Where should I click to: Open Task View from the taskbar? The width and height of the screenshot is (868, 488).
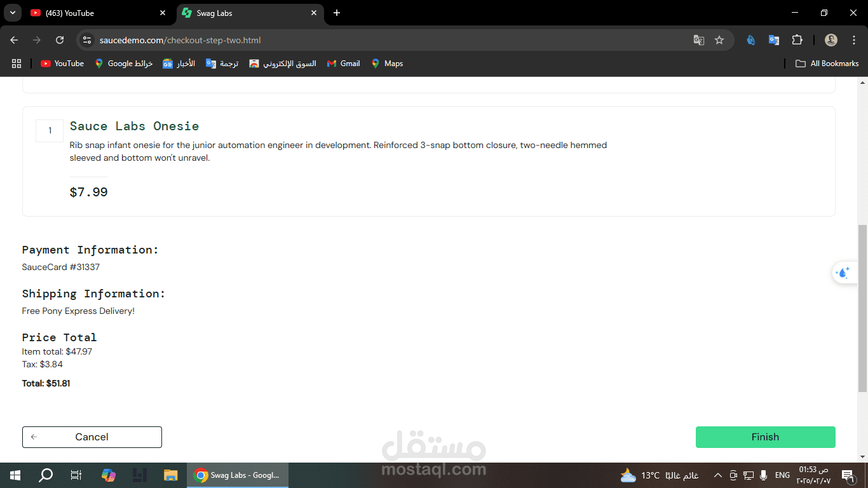pyautogui.click(x=76, y=475)
